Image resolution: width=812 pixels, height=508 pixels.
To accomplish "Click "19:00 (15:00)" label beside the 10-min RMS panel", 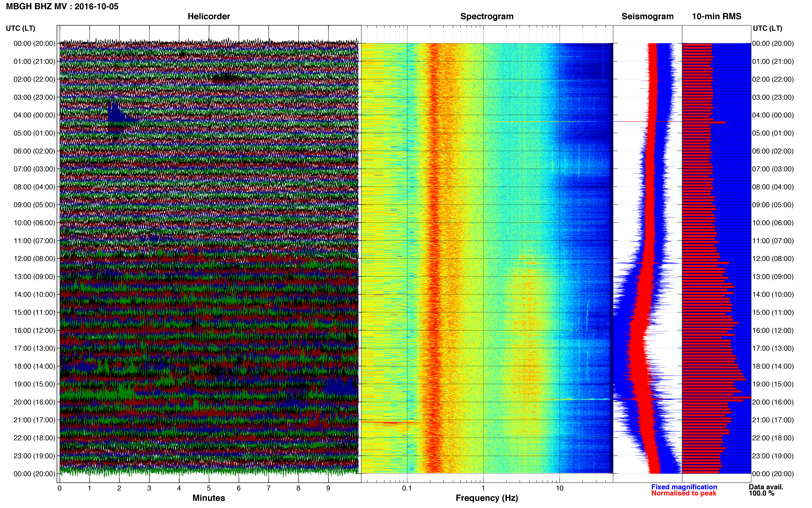I will [773, 384].
